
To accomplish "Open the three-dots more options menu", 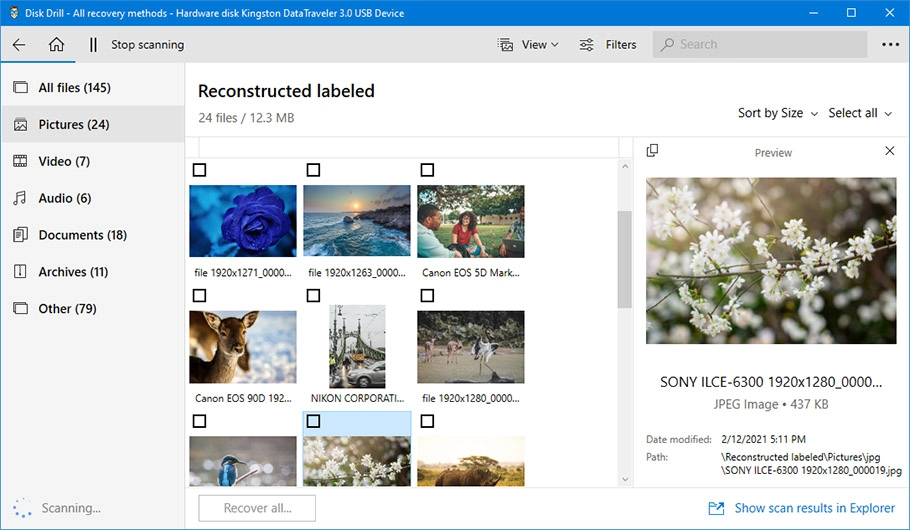I will pos(890,44).
